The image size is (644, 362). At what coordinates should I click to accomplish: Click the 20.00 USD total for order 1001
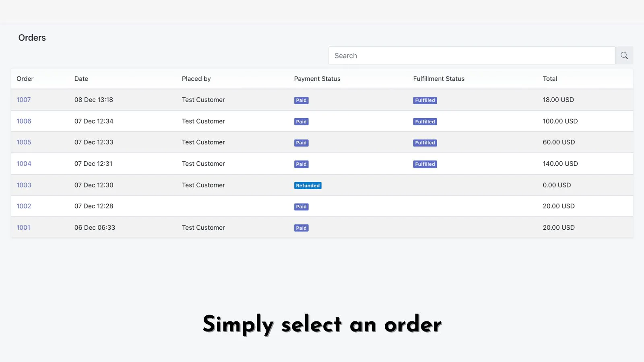tap(559, 228)
